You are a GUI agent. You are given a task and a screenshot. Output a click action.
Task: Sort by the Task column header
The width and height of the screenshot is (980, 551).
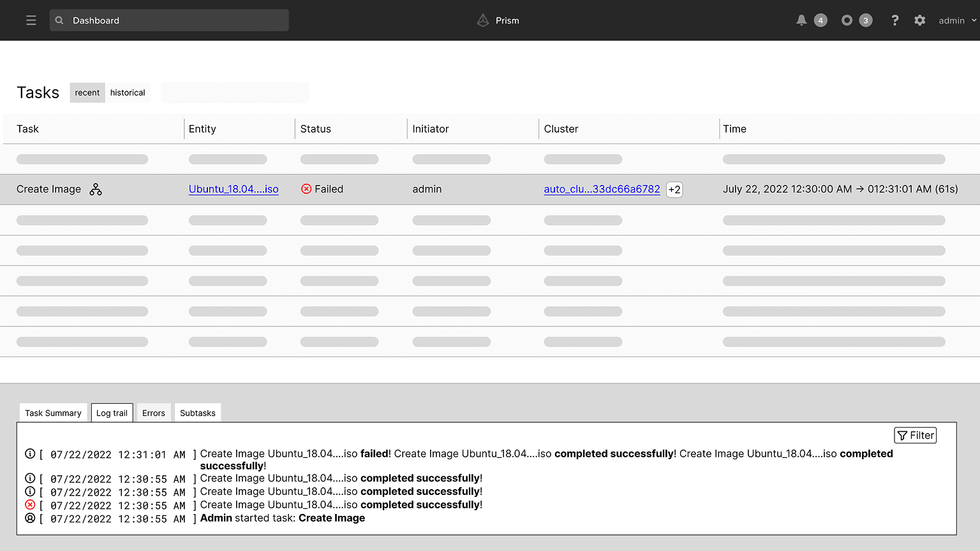[x=27, y=129]
